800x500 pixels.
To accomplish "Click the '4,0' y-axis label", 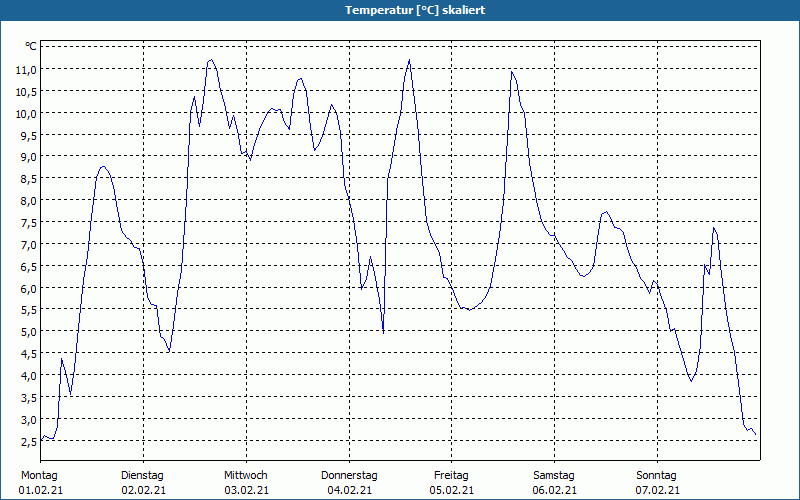I will pos(29,376).
